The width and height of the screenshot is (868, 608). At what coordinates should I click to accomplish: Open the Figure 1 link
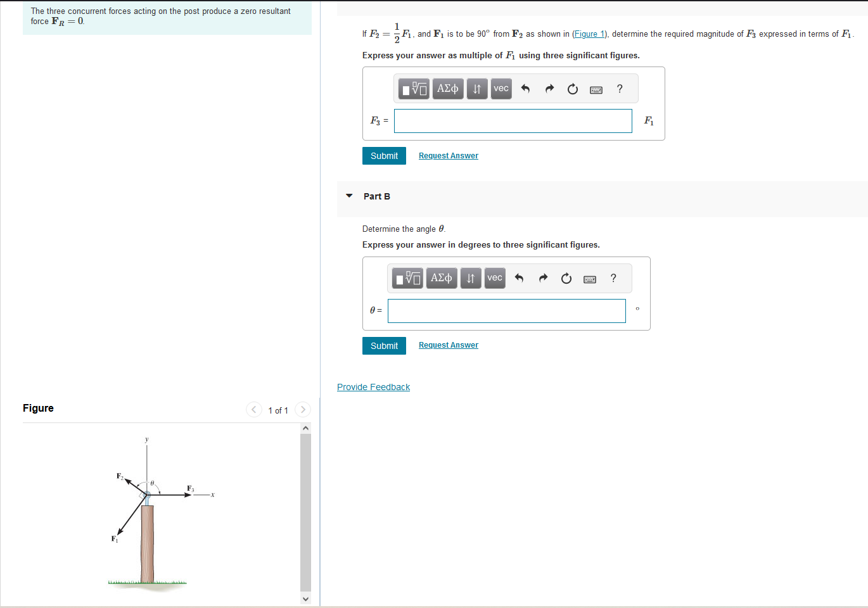coord(589,34)
